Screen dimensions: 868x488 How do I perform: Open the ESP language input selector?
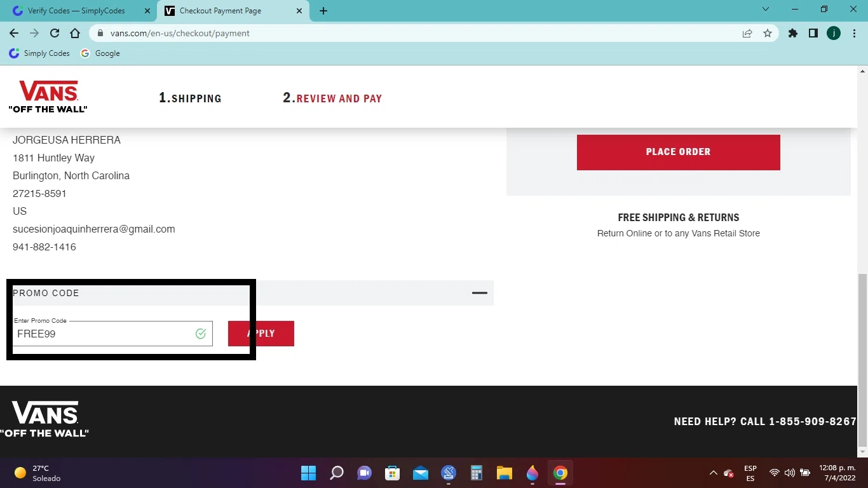pyautogui.click(x=750, y=473)
